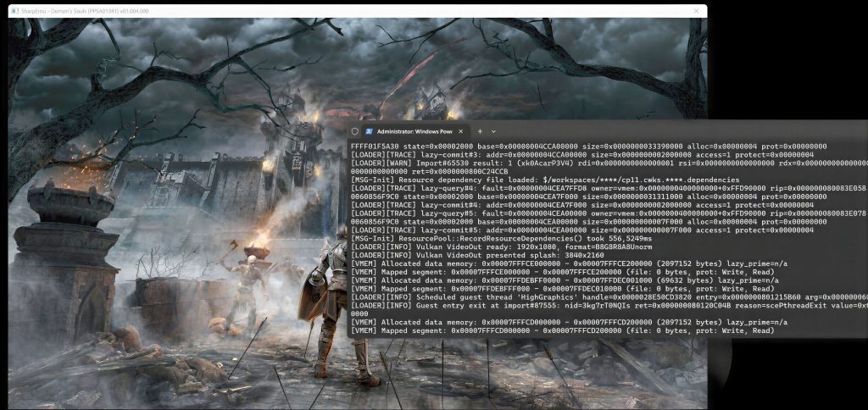This screenshot has height=410, width=868.
Task: Close the SharpEmu Demon's Souls window
Action: point(697,11)
